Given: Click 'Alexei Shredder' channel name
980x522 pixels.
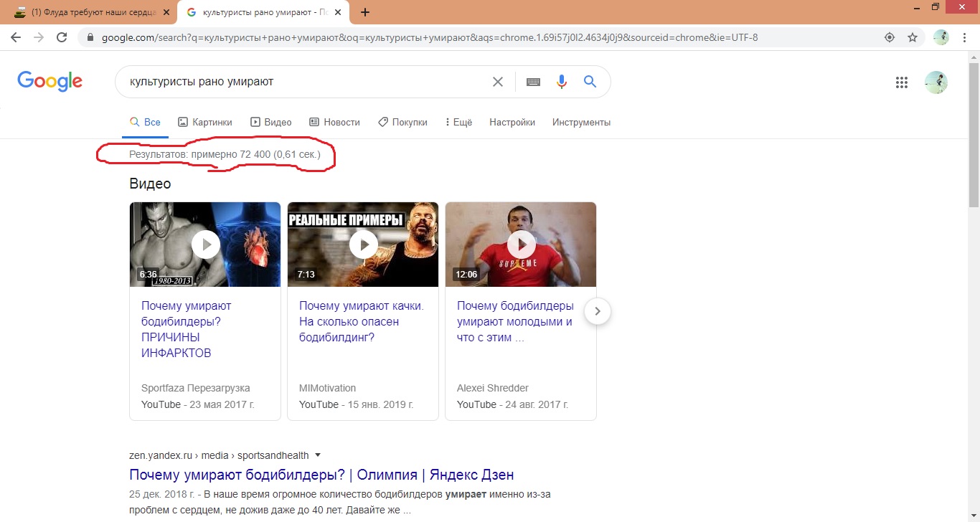Looking at the screenshot, I should [493, 388].
